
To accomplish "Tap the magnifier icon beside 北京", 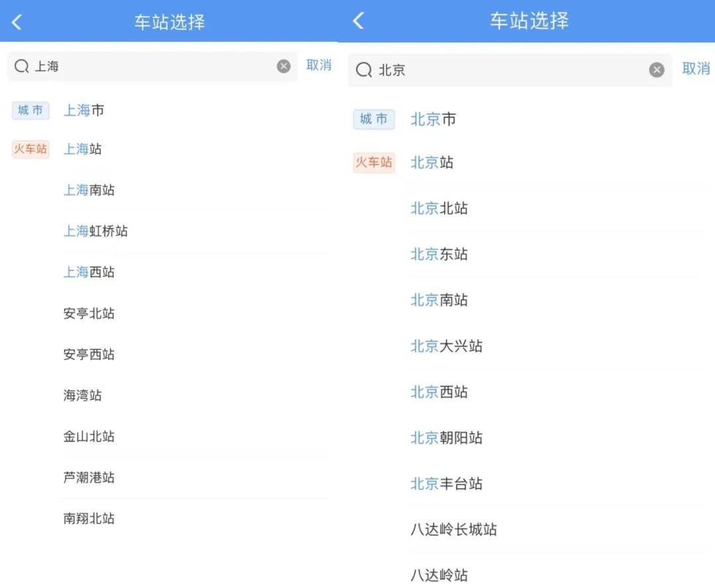I will (364, 70).
